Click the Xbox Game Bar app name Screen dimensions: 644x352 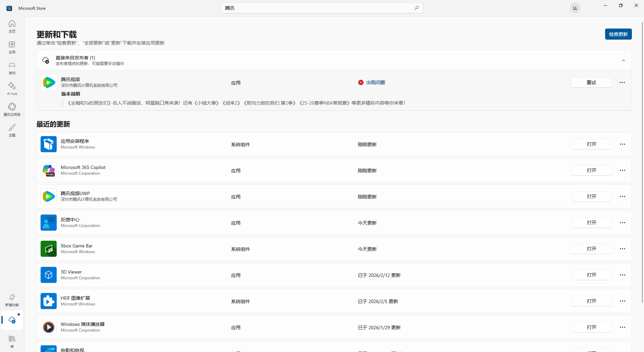coord(76,246)
